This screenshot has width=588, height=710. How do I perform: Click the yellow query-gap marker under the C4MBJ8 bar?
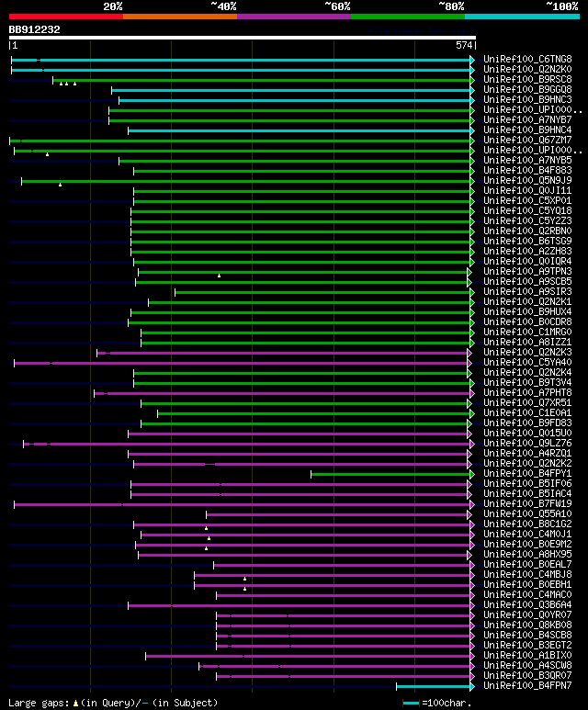pyautogui.click(x=245, y=579)
